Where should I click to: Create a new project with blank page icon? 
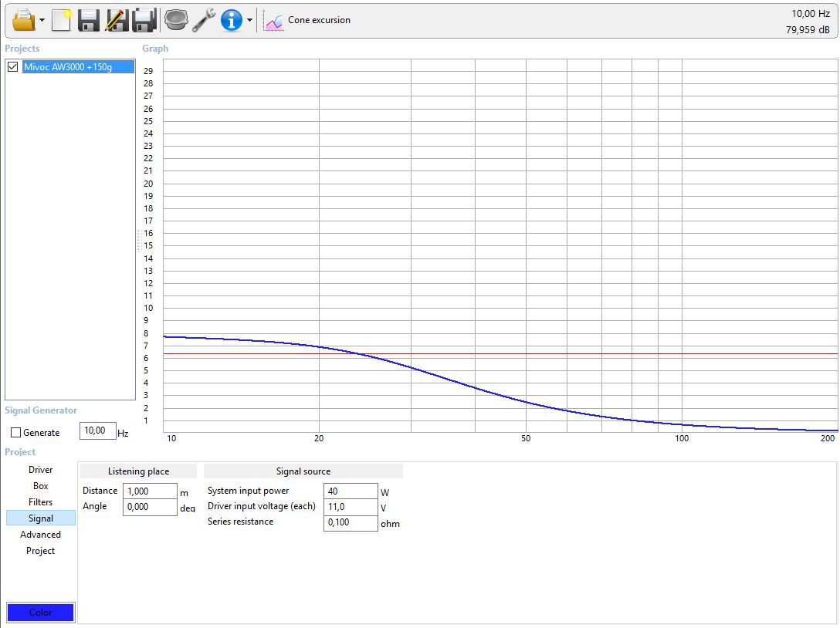pos(62,20)
